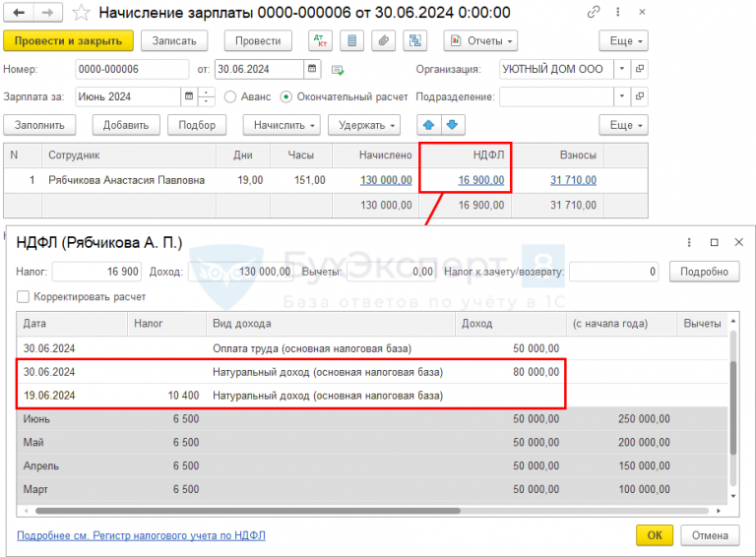Open Еще menu above the employees table
The height and width of the screenshot is (557, 756).
pos(623,125)
